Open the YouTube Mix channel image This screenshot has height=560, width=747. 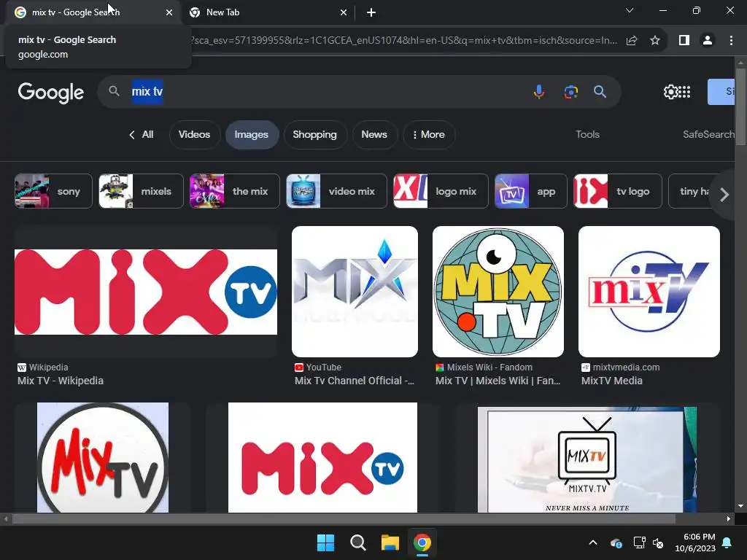click(x=355, y=292)
